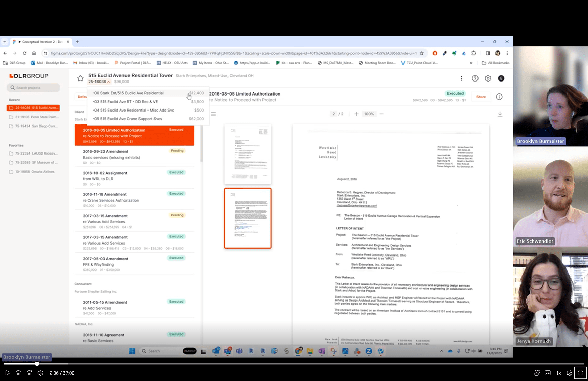Open the video player settings gear
This screenshot has width=588, height=381.
point(569,373)
